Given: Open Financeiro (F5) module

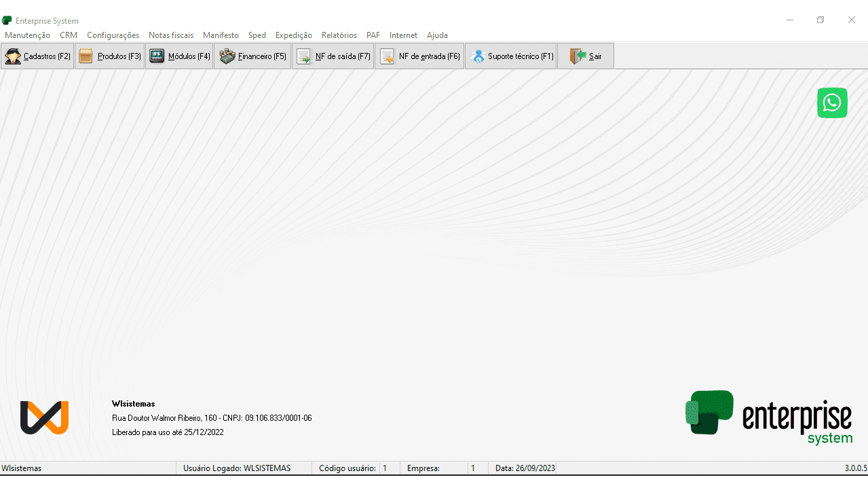Looking at the screenshot, I should tap(252, 56).
